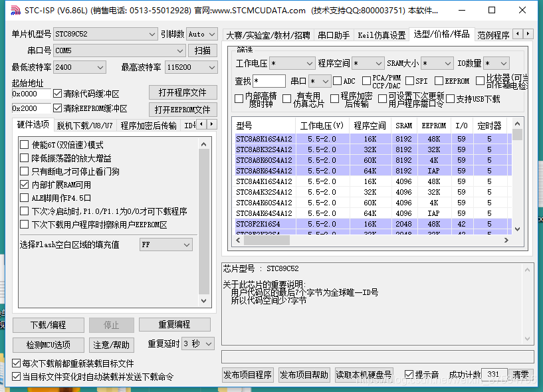Click 发布项目程序 button
Image resolution: width=543 pixels, height=392 pixels.
coord(248,375)
